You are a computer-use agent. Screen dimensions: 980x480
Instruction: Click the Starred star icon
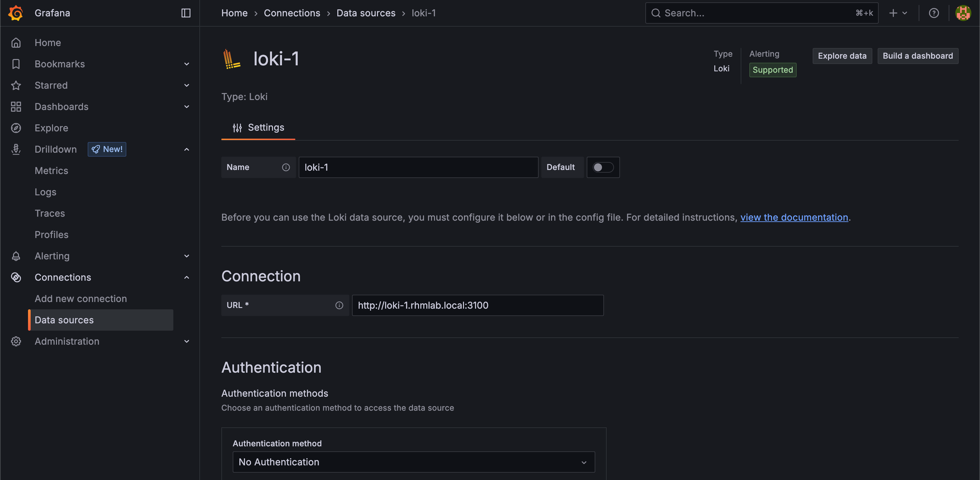coord(16,85)
